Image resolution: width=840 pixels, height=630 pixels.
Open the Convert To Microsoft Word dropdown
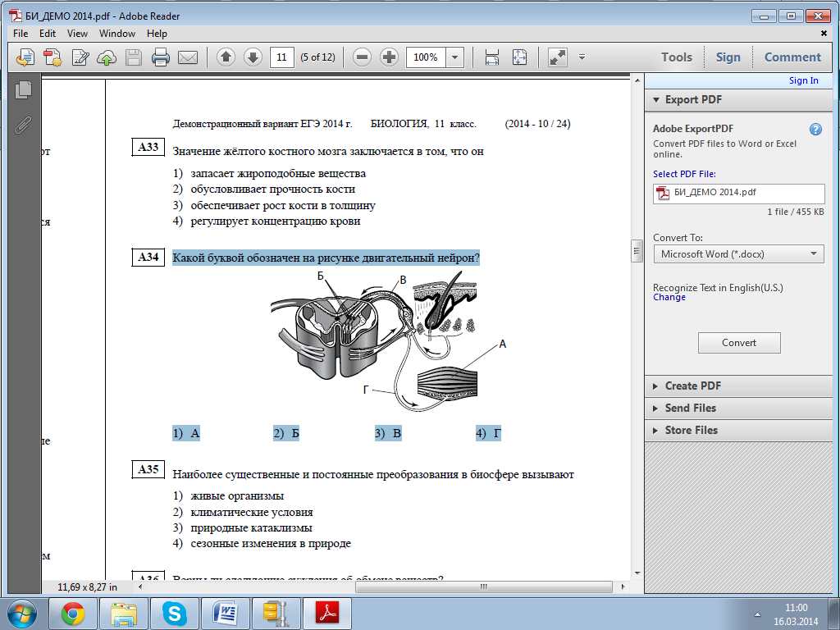(739, 254)
